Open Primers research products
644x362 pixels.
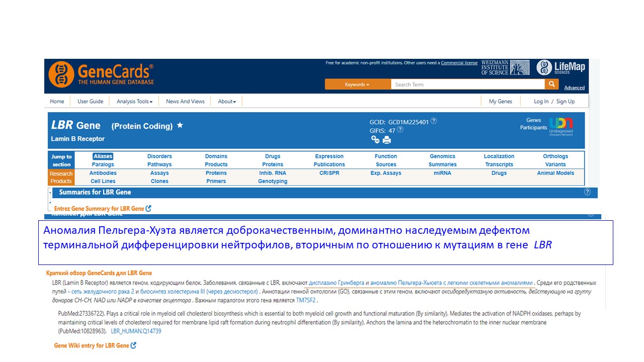pyautogui.click(x=216, y=181)
